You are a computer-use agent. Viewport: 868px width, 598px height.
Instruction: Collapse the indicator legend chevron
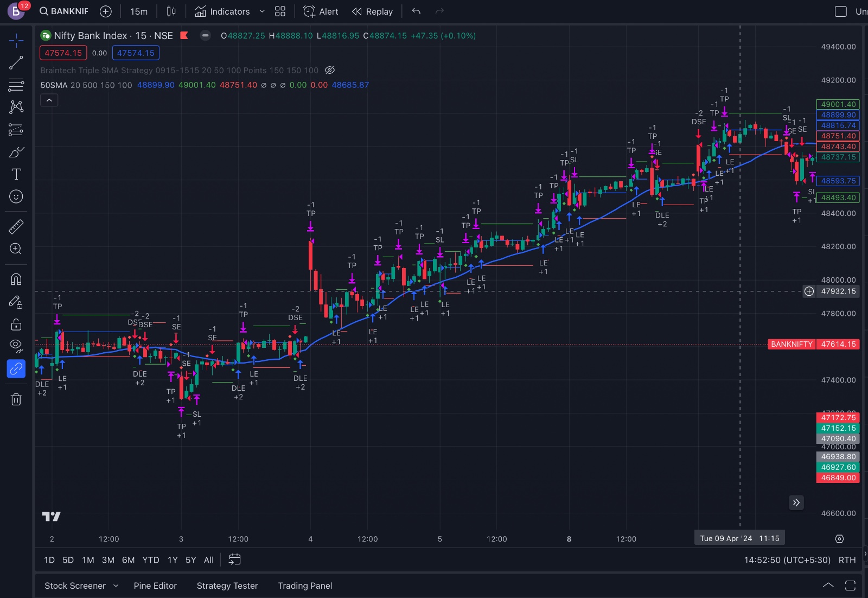pyautogui.click(x=49, y=100)
